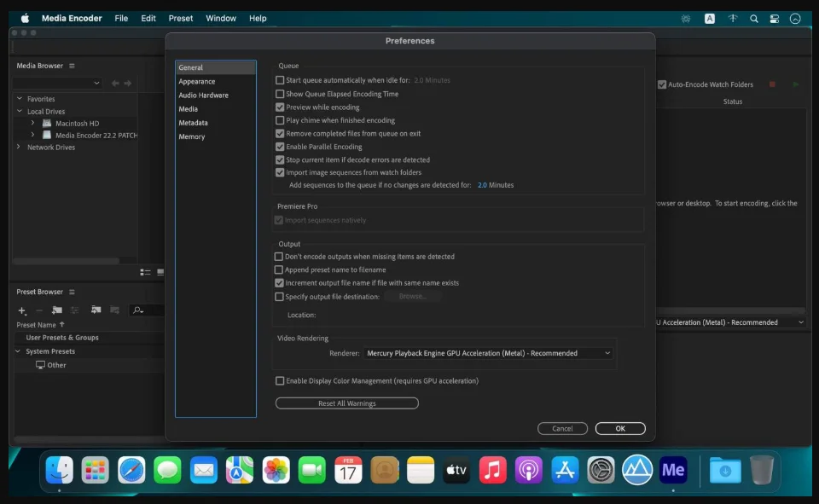This screenshot has width=819, height=504.
Task: Click the plus icon to create new preset
Action: click(22, 310)
